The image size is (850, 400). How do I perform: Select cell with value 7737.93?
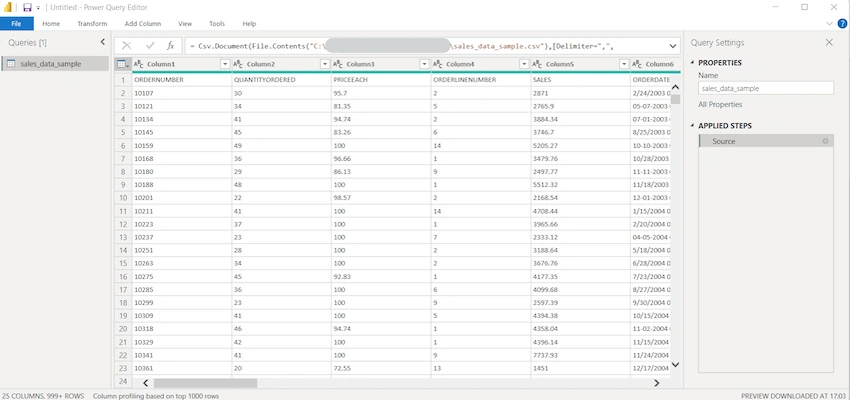tap(581, 355)
